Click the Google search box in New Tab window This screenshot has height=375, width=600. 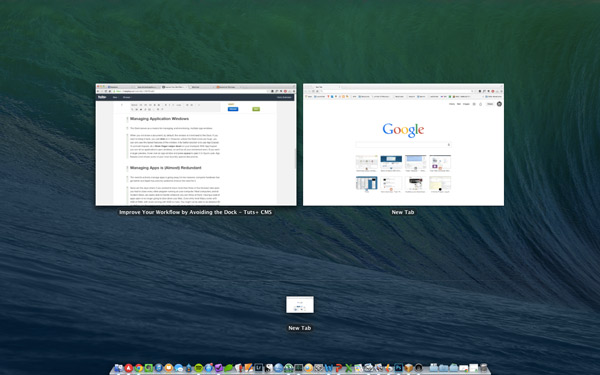[403, 145]
